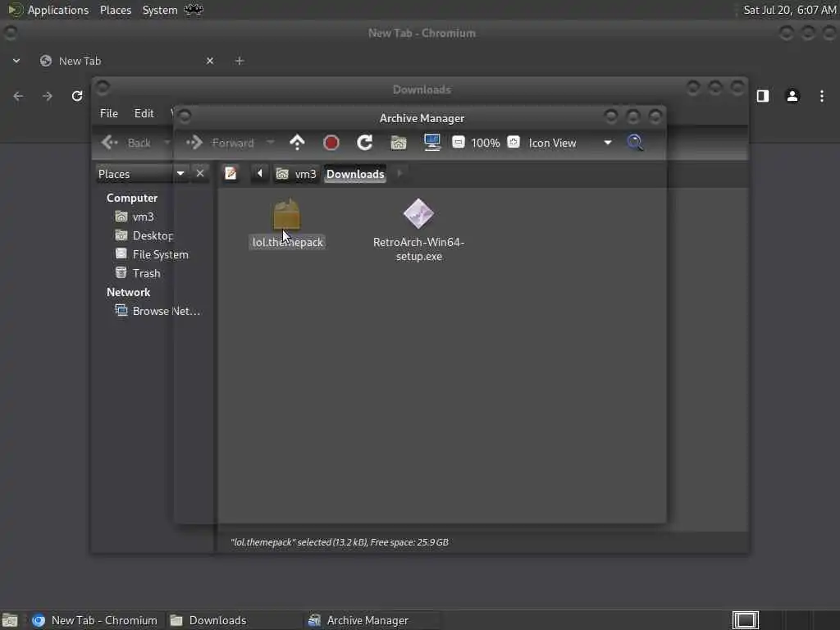This screenshot has width=840, height=630.
Task: Go back in Chromium browser
Action: point(18,96)
